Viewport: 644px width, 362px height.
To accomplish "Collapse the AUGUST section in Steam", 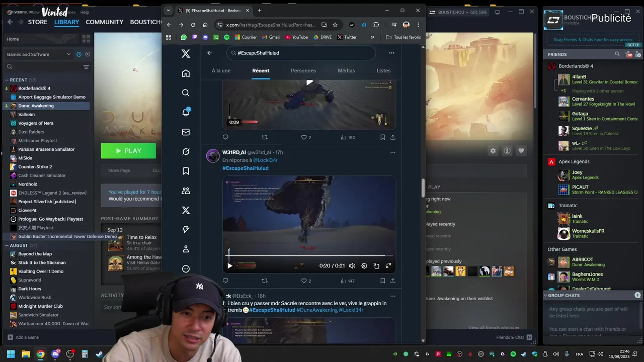I will point(7,245).
